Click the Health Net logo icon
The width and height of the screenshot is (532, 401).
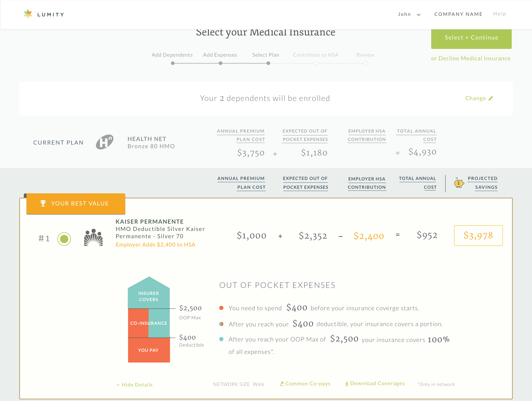coord(105,142)
